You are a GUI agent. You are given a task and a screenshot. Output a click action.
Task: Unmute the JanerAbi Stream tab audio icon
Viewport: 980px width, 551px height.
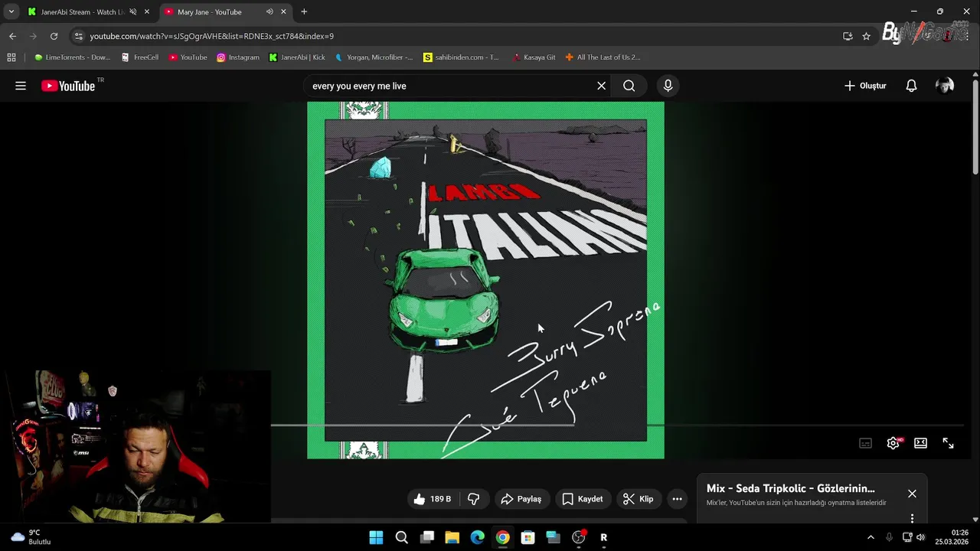[132, 11]
